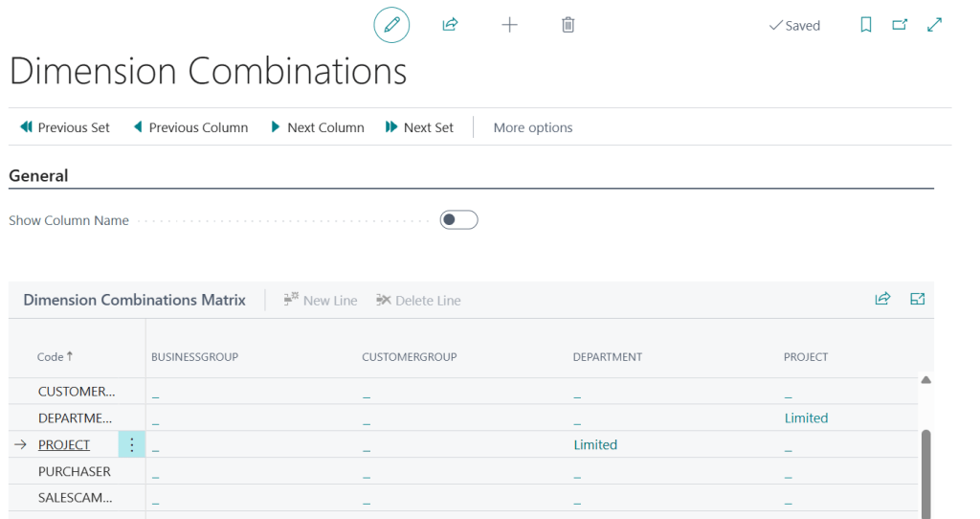Collapse the General section header
The height and width of the screenshot is (519, 980).
pyautogui.click(x=38, y=175)
